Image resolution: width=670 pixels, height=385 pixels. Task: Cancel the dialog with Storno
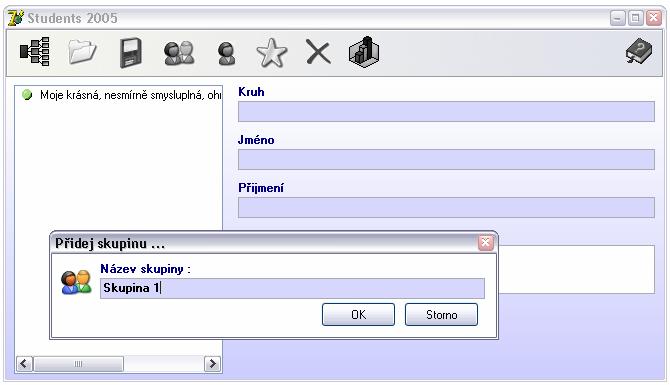click(x=441, y=314)
